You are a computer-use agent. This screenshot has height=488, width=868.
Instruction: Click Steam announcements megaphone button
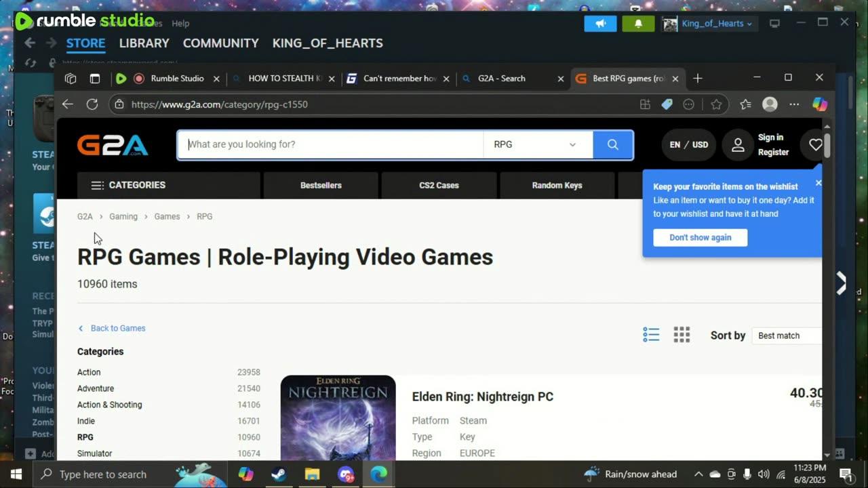pyautogui.click(x=600, y=23)
